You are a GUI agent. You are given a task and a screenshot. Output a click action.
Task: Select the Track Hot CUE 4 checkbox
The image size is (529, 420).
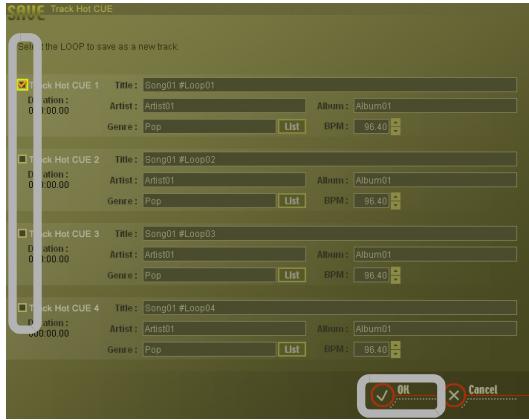pyautogui.click(x=22, y=307)
